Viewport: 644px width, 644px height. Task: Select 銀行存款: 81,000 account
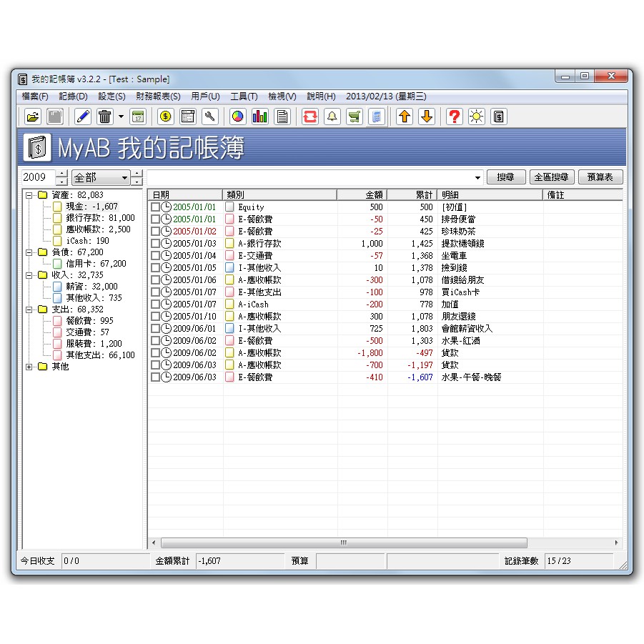(x=100, y=218)
